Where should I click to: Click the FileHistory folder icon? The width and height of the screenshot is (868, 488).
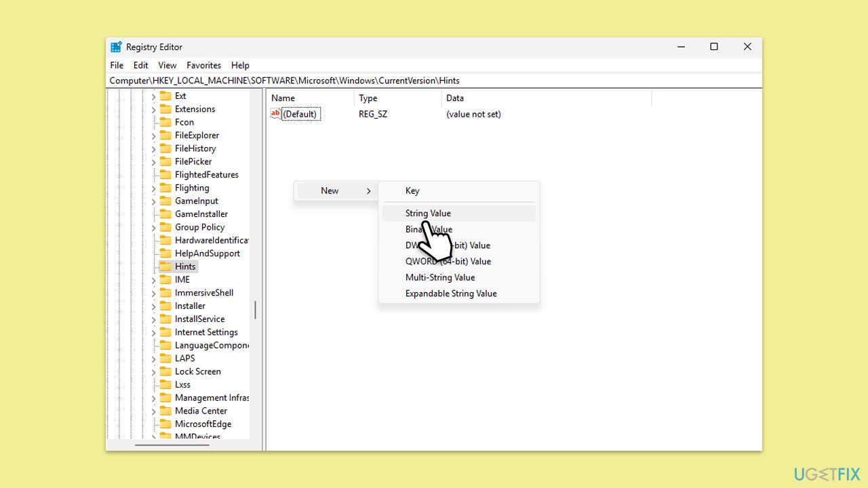(165, 148)
